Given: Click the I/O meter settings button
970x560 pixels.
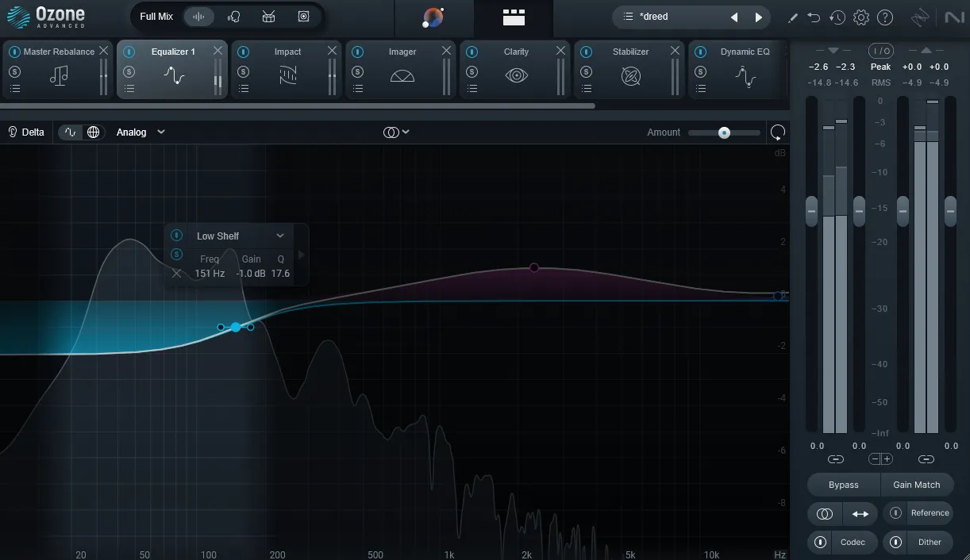Looking at the screenshot, I should click(x=880, y=51).
